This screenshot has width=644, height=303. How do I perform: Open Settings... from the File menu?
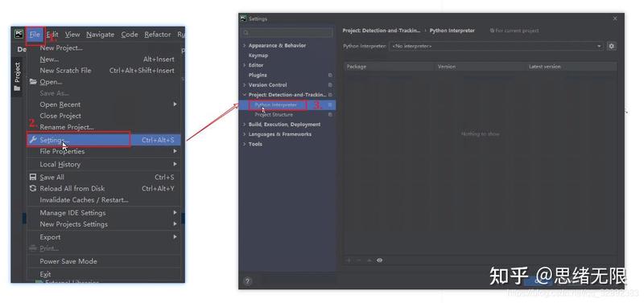click(104, 140)
